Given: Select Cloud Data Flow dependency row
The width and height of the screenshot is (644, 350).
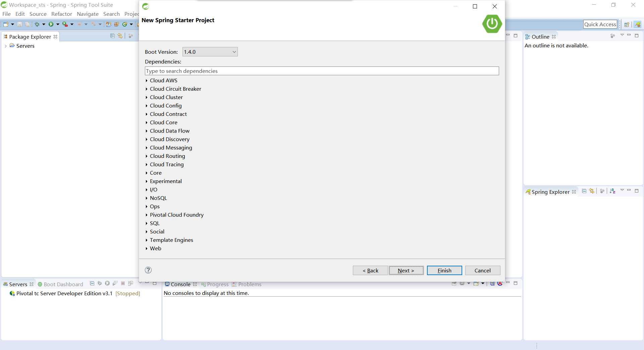Looking at the screenshot, I should coord(170,131).
